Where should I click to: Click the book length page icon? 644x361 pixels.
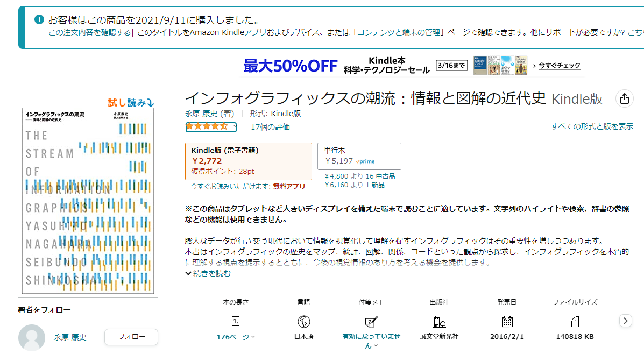[236, 322]
